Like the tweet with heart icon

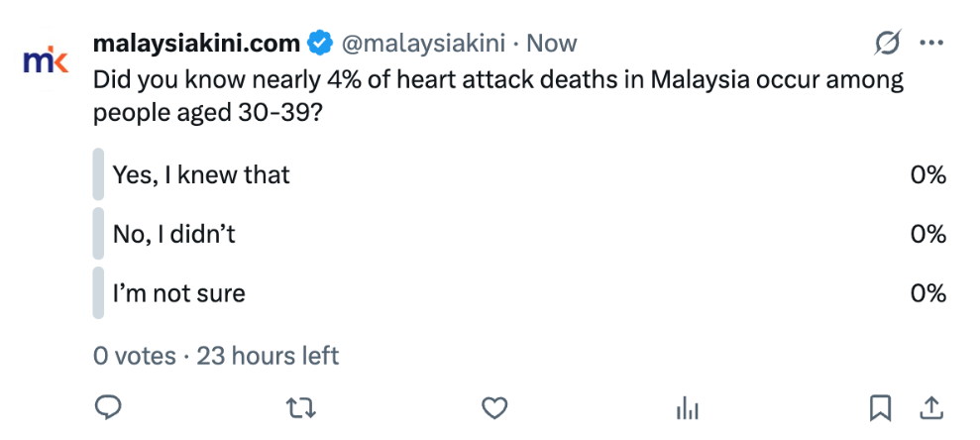(x=494, y=407)
